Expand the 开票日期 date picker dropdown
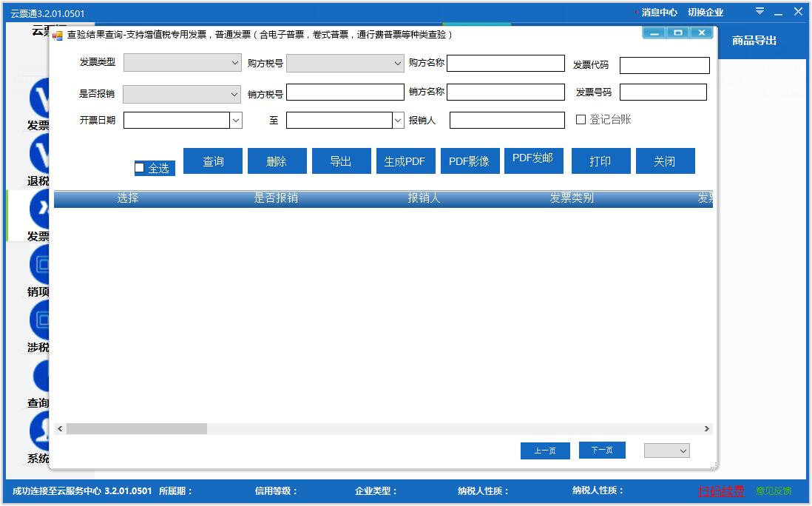This screenshot has height=506, width=812. (234, 119)
